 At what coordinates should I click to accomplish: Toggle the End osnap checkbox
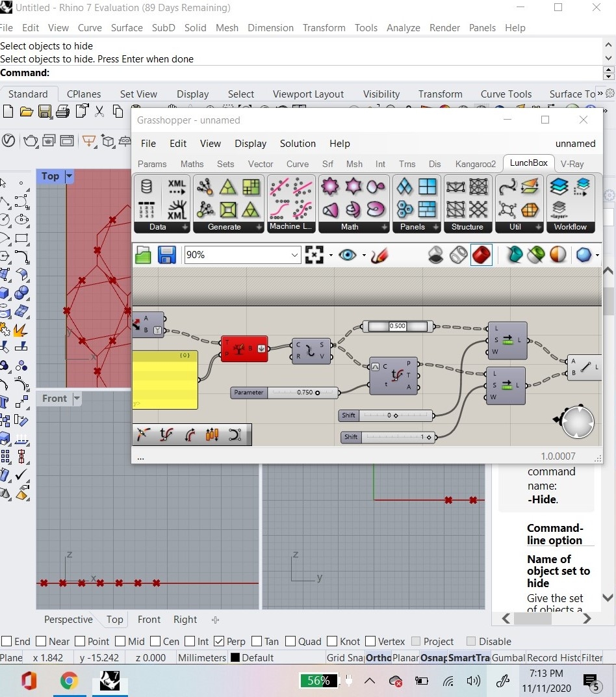[x=6, y=641]
